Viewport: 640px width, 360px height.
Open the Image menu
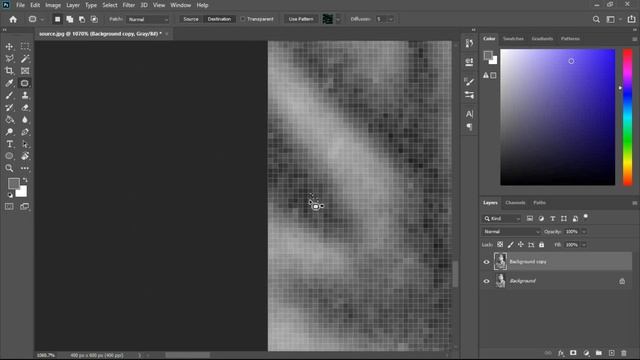53,5
